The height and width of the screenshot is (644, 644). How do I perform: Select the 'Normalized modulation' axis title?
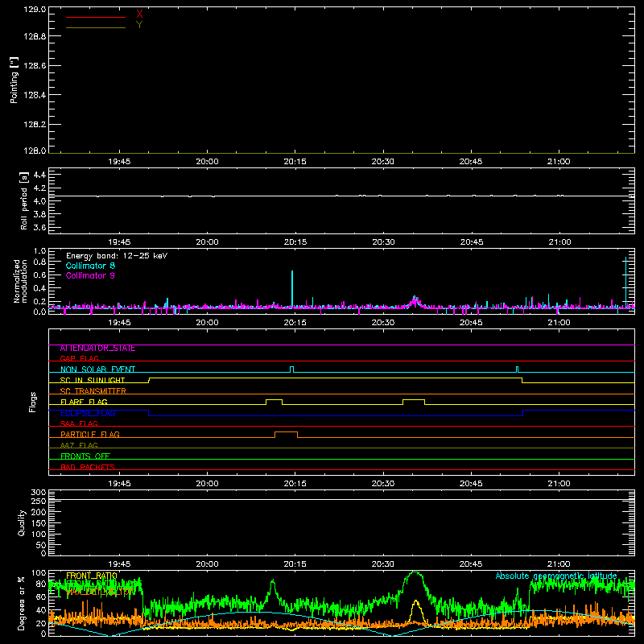(20, 281)
